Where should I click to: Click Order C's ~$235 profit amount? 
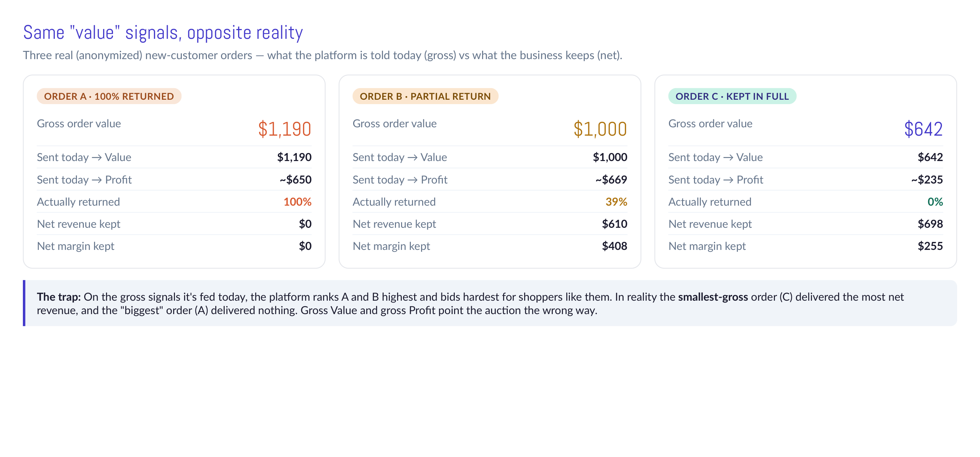click(927, 180)
